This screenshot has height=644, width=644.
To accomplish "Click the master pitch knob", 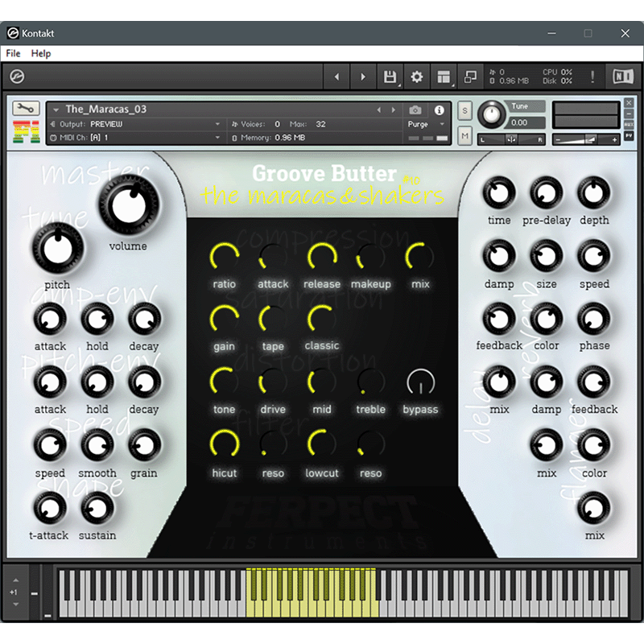I will coord(57,249).
